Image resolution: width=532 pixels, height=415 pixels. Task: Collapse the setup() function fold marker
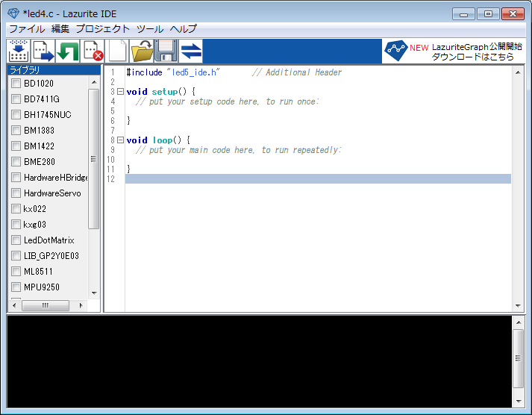(120, 92)
